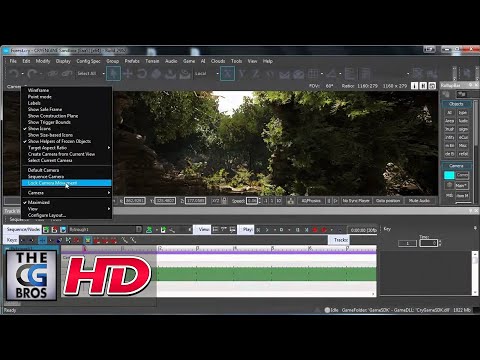480x360 pixels.
Task: Click the Goto position button
Action: 388,201
